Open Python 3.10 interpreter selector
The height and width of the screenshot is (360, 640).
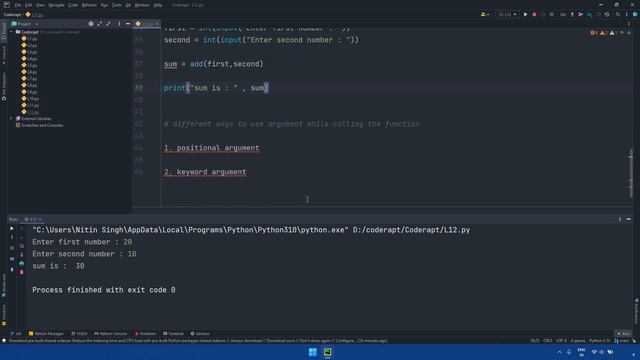pos(599,340)
